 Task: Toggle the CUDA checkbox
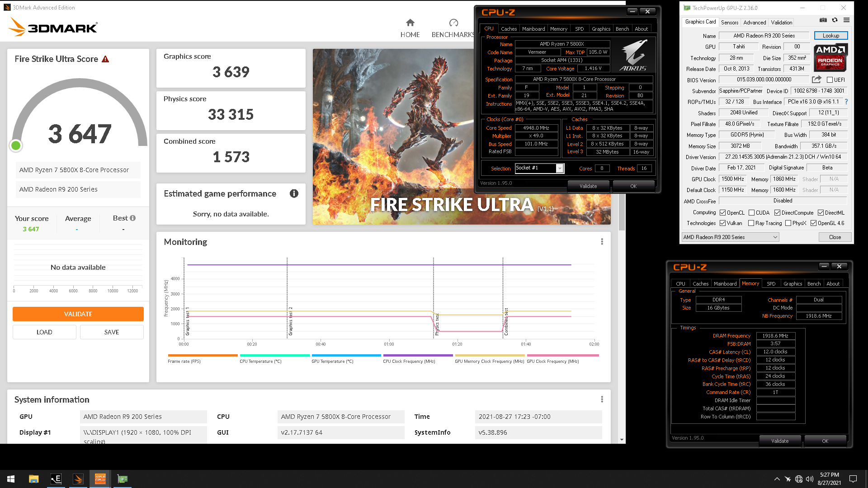tap(751, 213)
